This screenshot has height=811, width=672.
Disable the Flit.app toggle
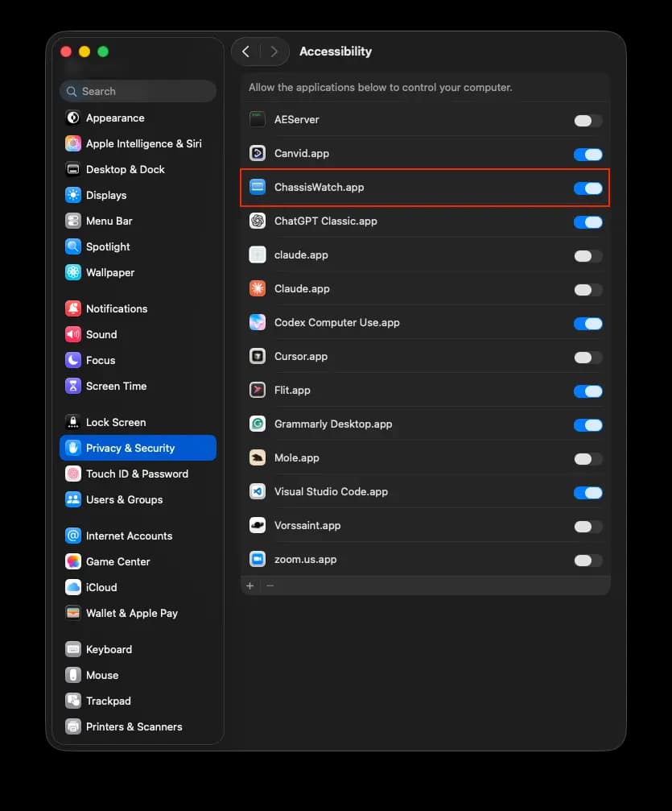(587, 391)
